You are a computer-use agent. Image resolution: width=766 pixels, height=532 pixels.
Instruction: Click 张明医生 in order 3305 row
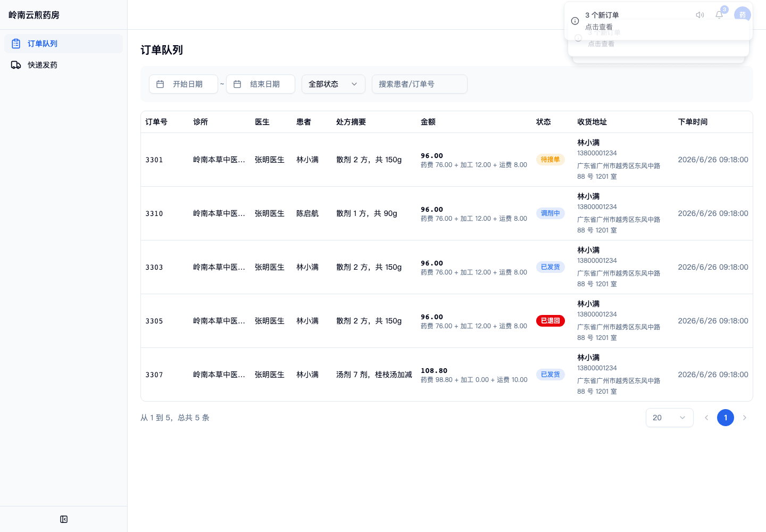(x=270, y=321)
